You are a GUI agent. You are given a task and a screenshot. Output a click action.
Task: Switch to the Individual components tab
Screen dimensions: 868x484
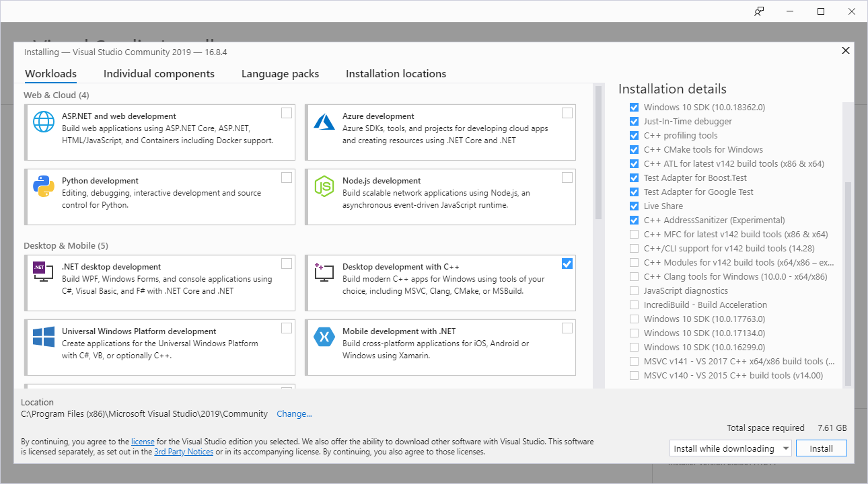coord(159,74)
